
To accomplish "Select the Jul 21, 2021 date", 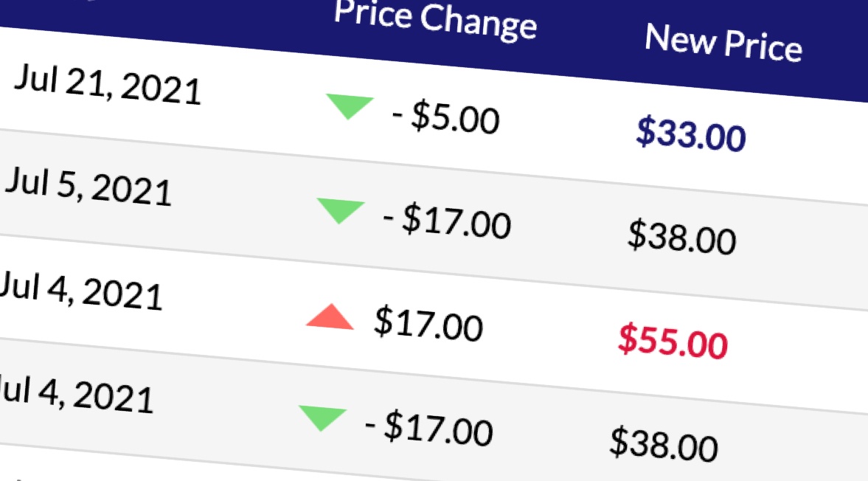I will point(108,85).
